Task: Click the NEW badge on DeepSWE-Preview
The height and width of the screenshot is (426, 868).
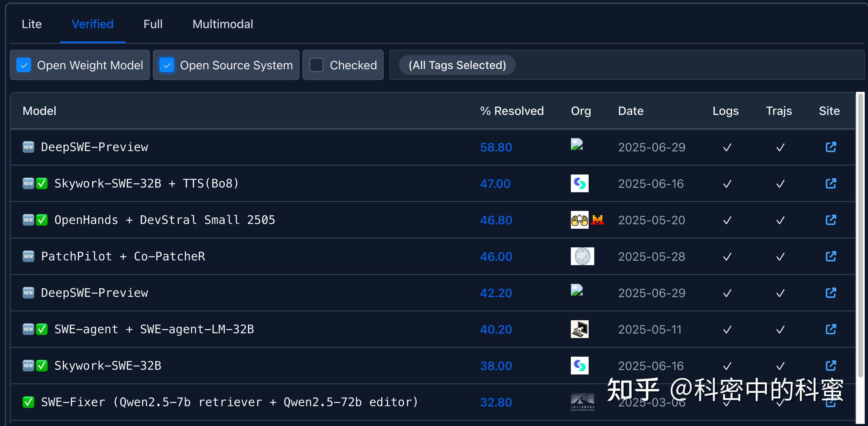Action: (28, 147)
